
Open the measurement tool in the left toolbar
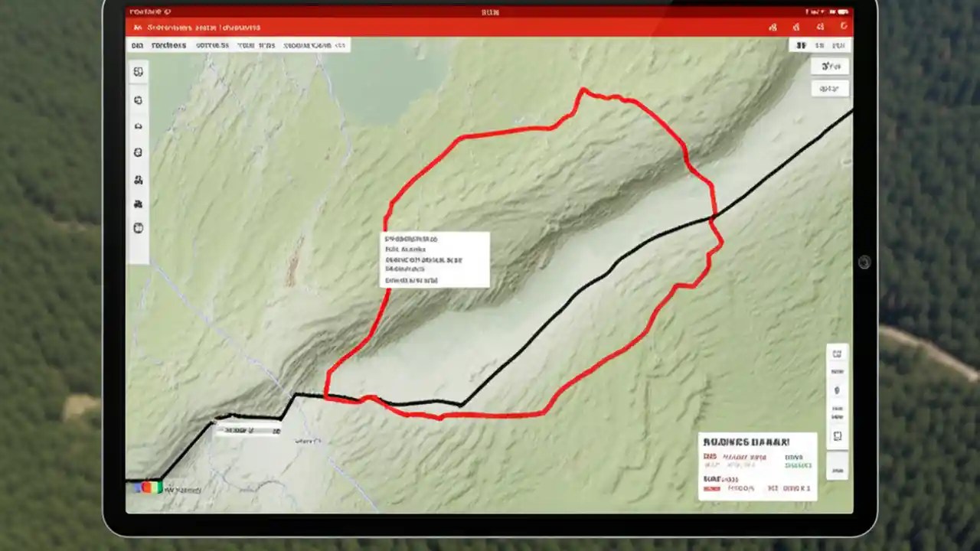point(138,179)
